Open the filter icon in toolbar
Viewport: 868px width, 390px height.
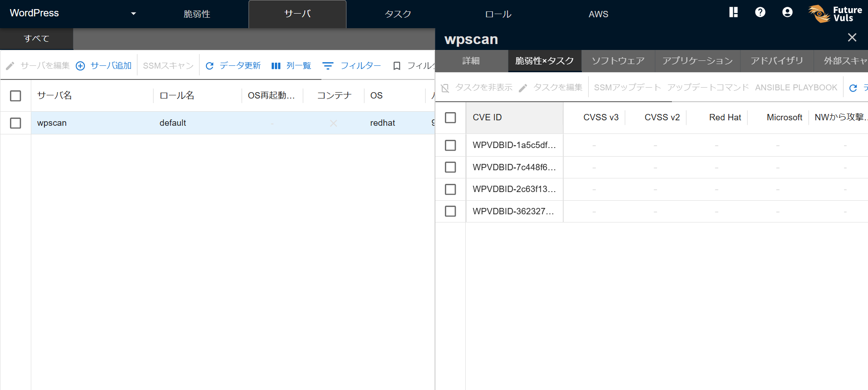[327, 66]
